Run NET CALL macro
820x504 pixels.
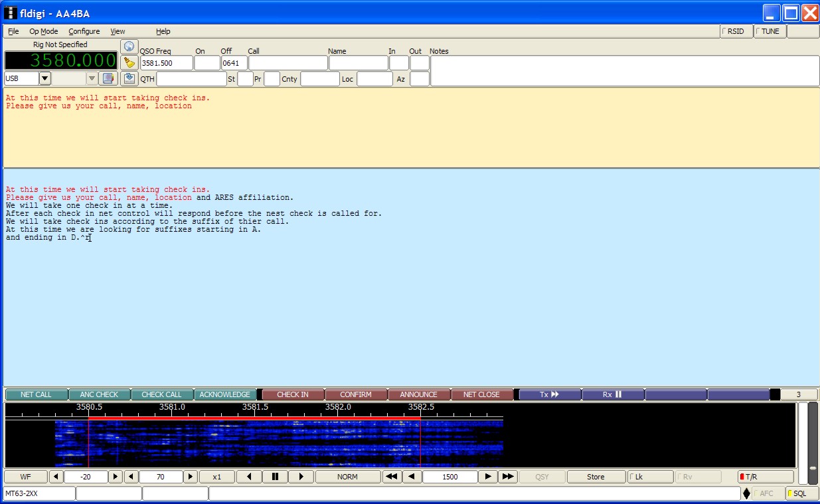36,394
